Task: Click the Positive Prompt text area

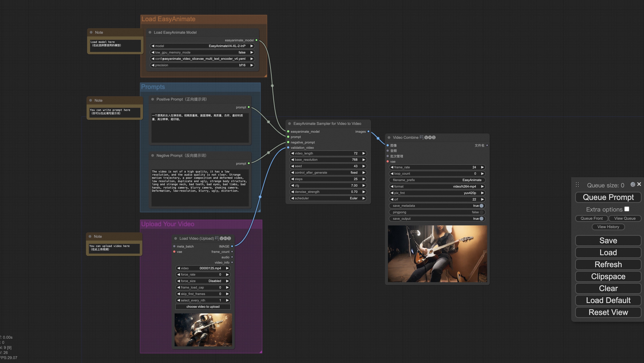Action: click(x=200, y=128)
